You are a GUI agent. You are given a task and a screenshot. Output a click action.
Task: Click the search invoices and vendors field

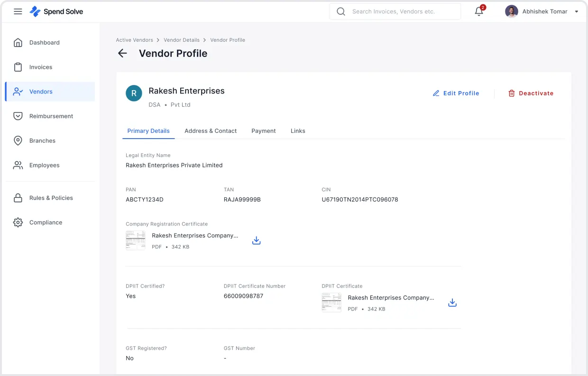(x=403, y=12)
